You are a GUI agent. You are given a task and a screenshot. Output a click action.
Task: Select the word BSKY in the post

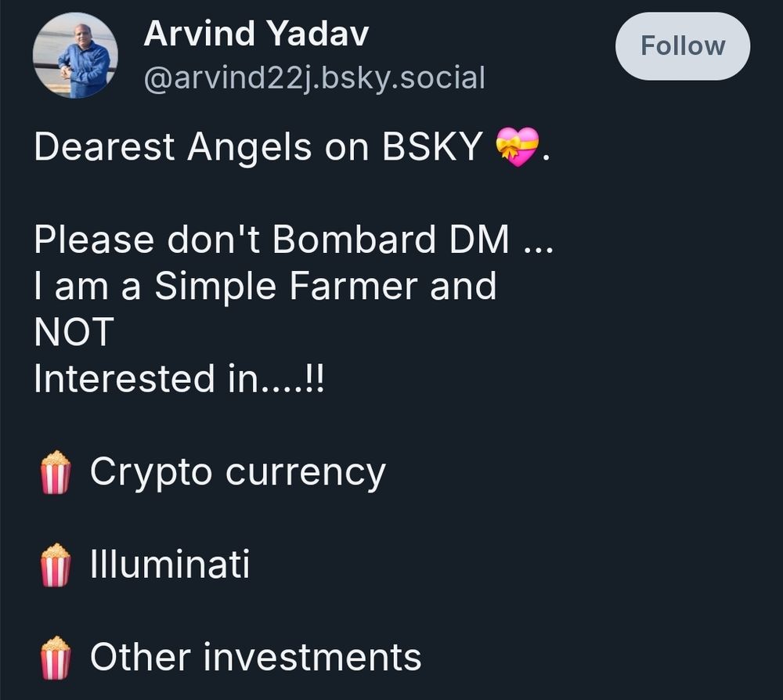point(432,146)
